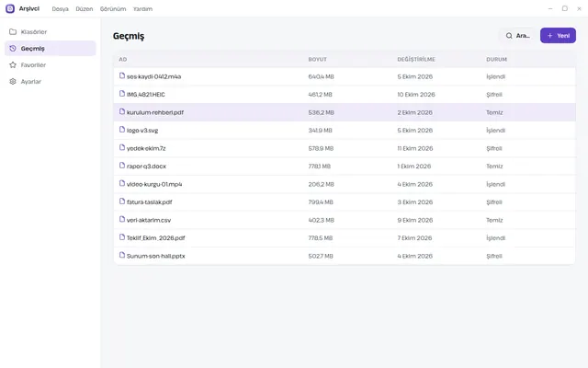Open the Yardım menu
This screenshot has height=368, width=588.
coord(142,9)
